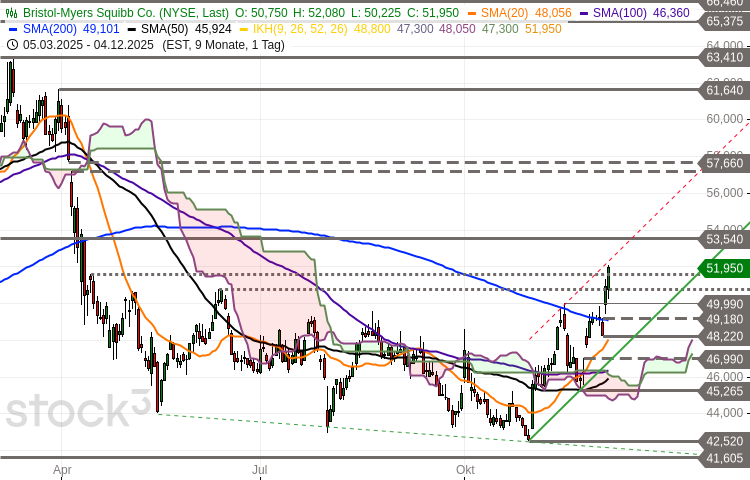Click the 61,640 horizontal level price label

(x=724, y=90)
